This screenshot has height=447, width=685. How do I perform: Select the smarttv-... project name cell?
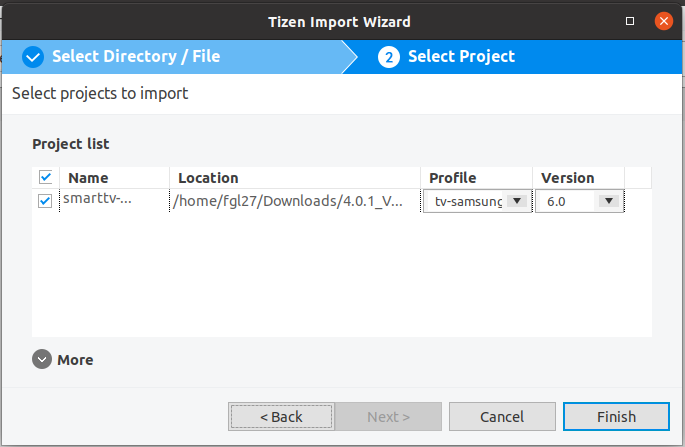coord(114,201)
